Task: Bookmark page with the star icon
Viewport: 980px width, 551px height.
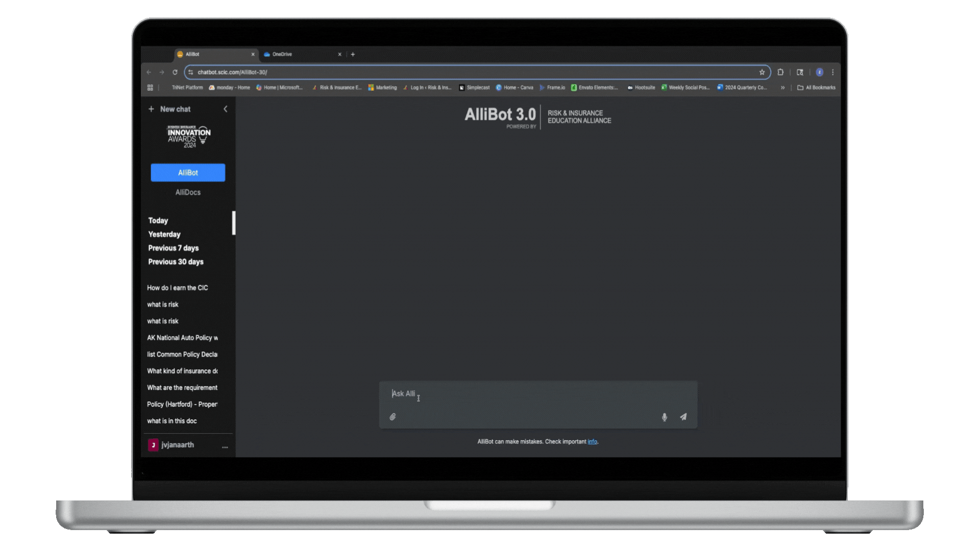Action: pyautogui.click(x=762, y=72)
